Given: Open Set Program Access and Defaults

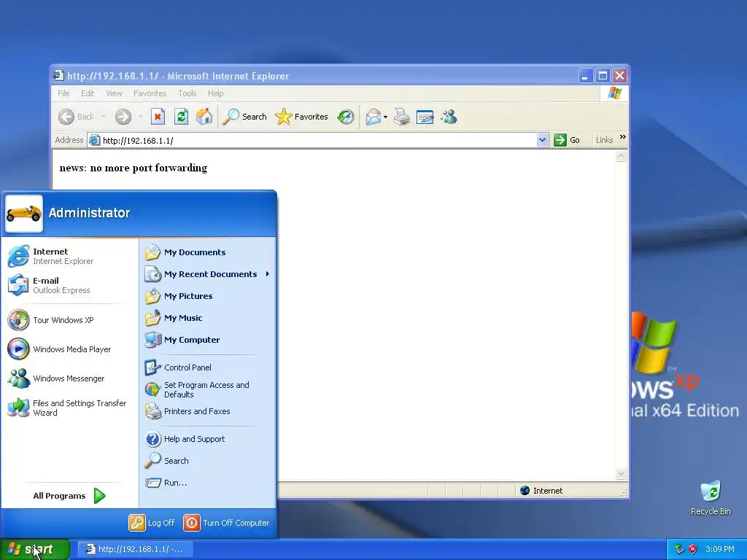Looking at the screenshot, I should [x=208, y=389].
